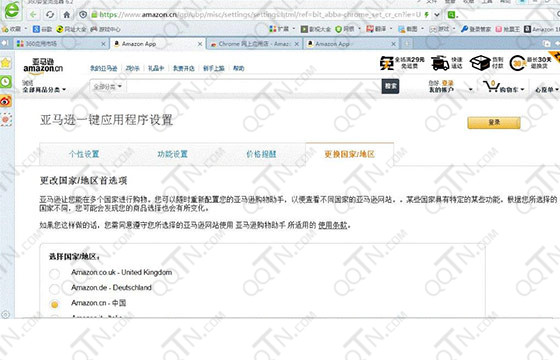Click the green lightning icon in address bar
Screen dimensions: 560x360
tap(426, 15)
